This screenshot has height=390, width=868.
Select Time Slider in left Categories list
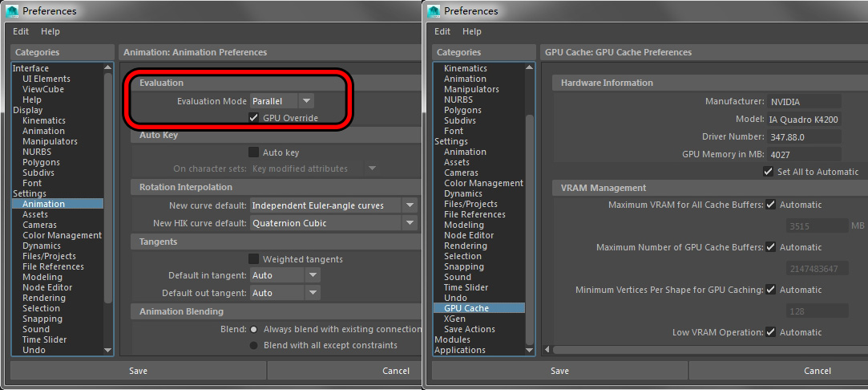(x=44, y=339)
